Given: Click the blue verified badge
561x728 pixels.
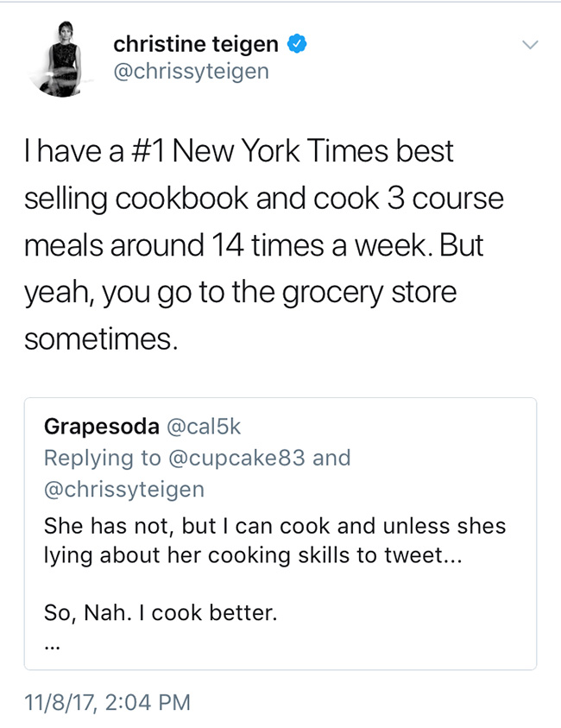Looking at the screenshot, I should (x=298, y=43).
